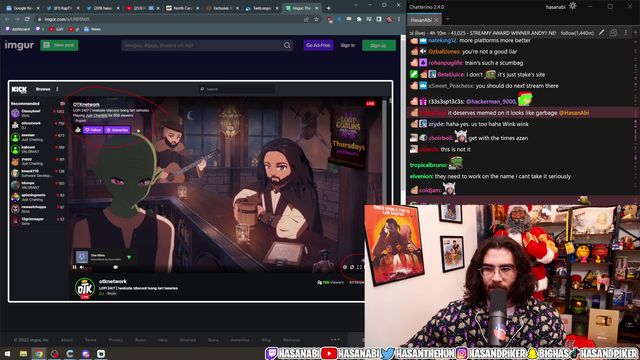Click username coldjam in chat
Screen dimensions: 640x360
pos(430,190)
